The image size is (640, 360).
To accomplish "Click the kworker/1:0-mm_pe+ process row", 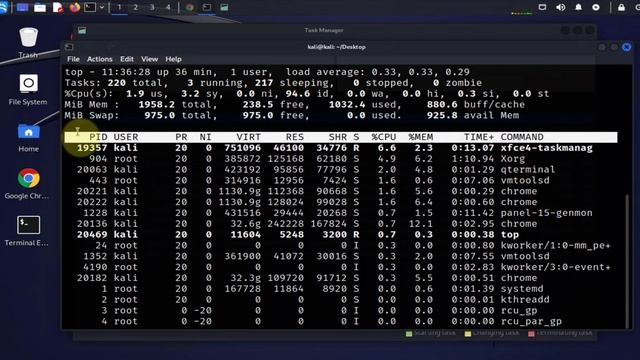I will coord(340,245).
